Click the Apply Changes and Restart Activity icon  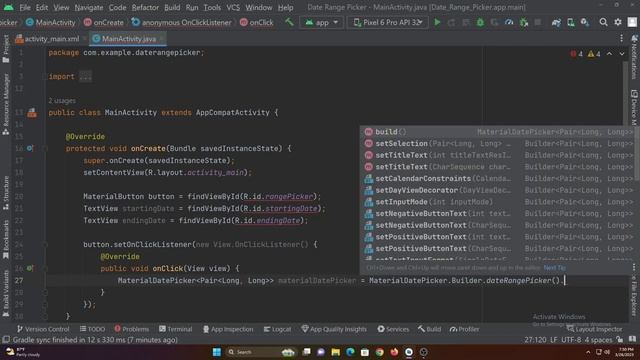point(451,22)
